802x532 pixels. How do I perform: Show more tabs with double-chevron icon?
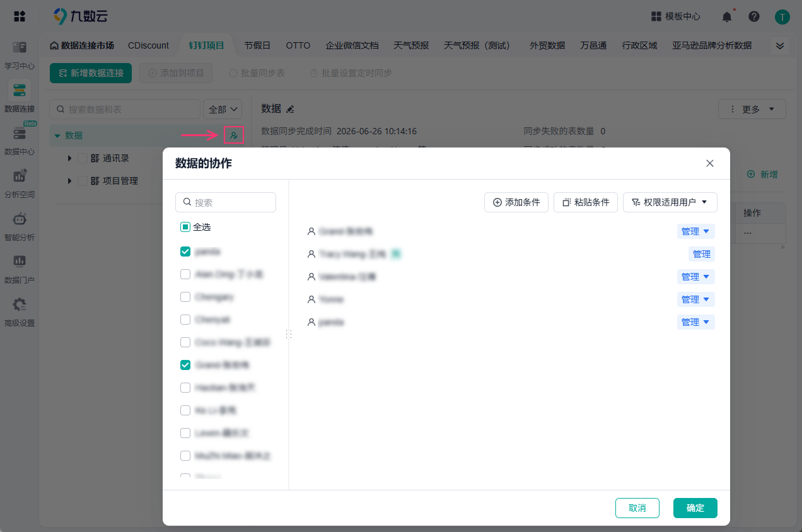[780, 45]
